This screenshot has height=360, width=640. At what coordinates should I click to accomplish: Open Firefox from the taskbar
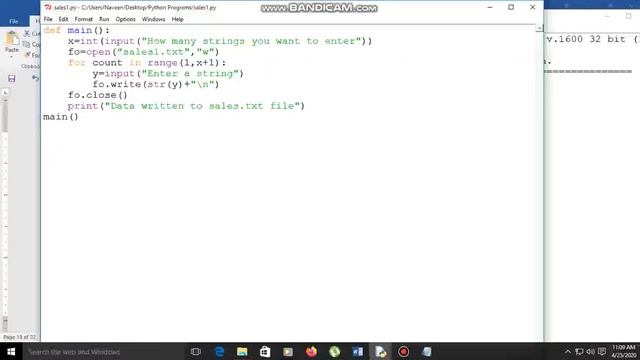(311, 351)
